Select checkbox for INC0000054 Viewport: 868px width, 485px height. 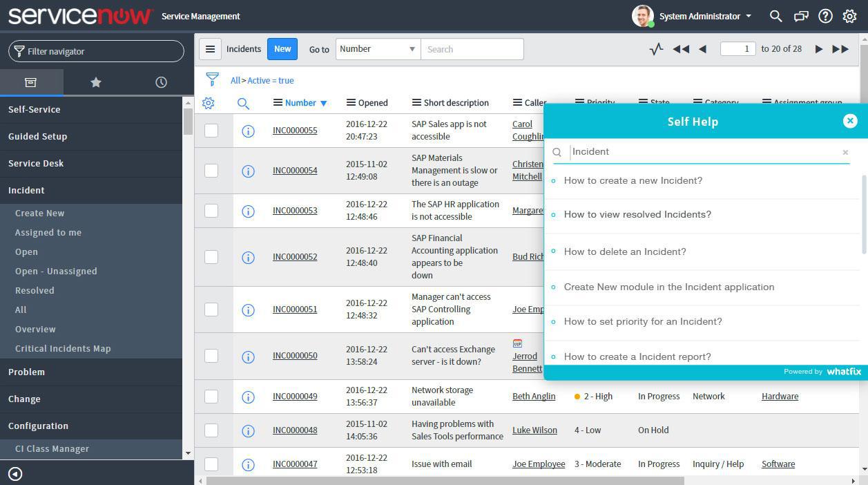211,170
